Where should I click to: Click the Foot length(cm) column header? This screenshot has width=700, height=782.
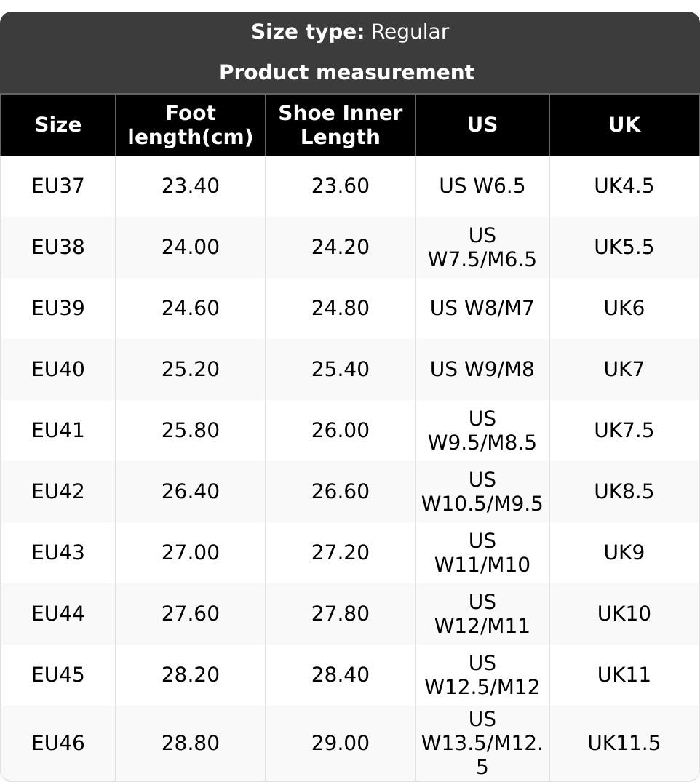(x=191, y=125)
